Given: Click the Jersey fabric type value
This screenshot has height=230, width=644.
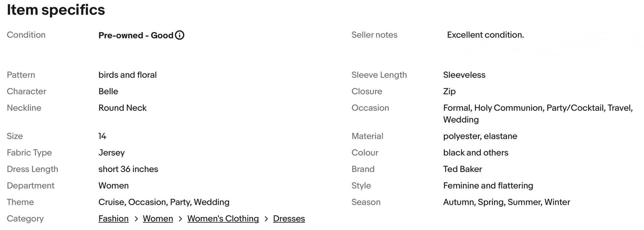Looking at the screenshot, I should pos(112,153).
